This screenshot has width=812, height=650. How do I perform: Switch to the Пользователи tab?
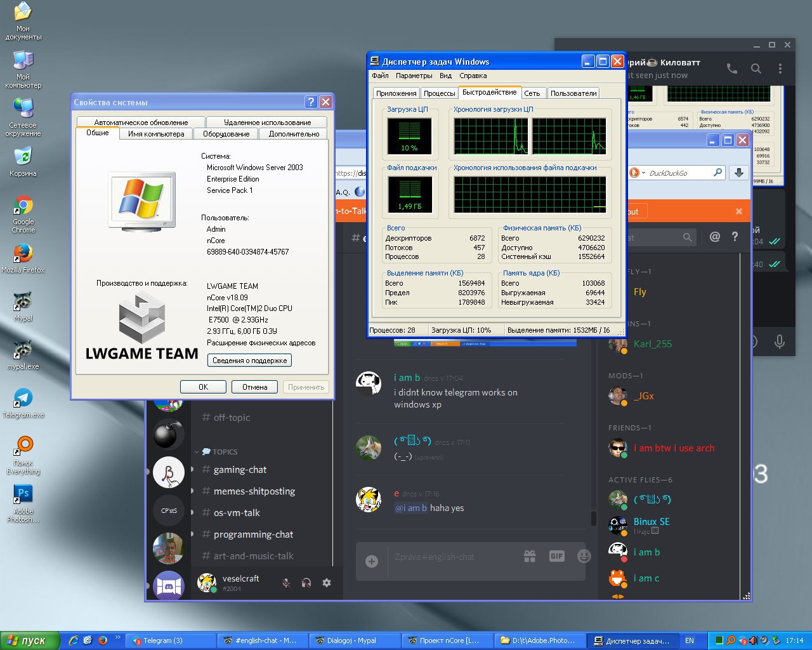pos(573,93)
